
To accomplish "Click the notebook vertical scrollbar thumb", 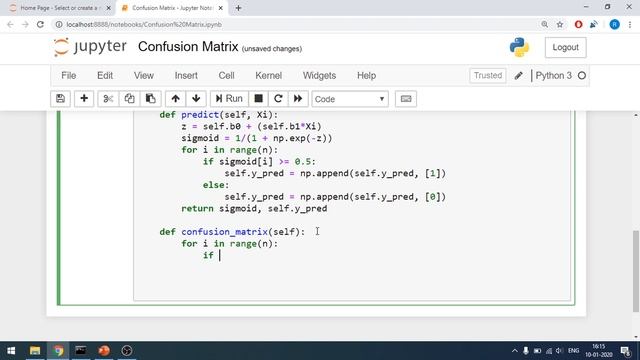I will pos(636,271).
